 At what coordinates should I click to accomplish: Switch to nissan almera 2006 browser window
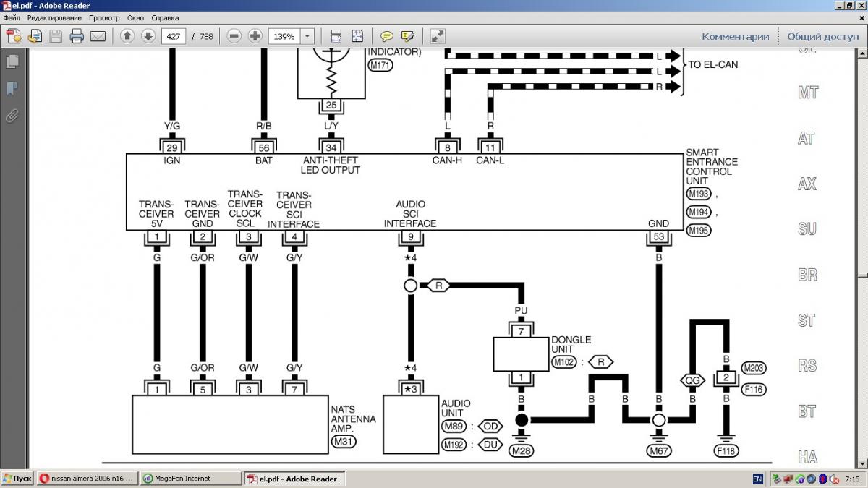click(86, 479)
